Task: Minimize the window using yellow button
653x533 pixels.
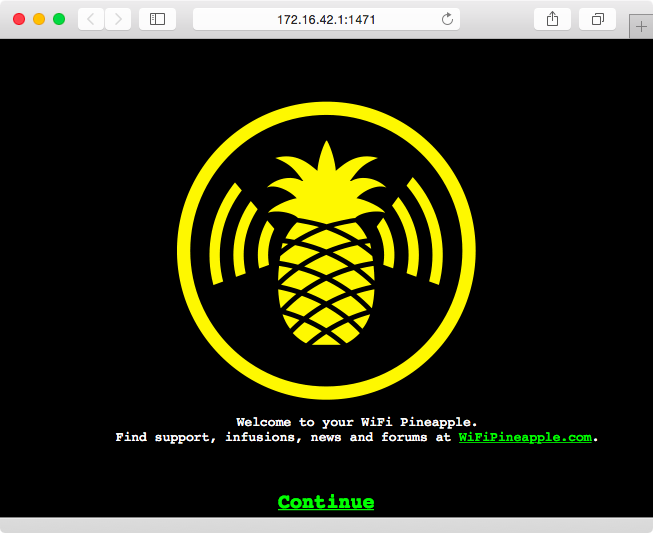Action: click(x=39, y=19)
